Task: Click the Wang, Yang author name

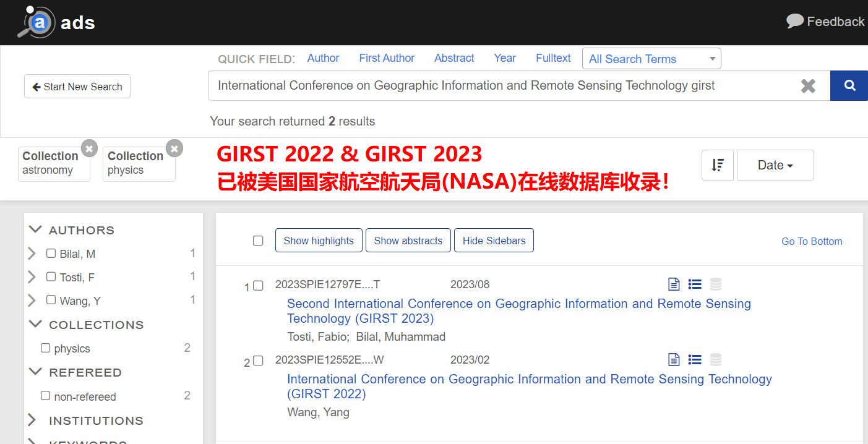Action: (319, 412)
